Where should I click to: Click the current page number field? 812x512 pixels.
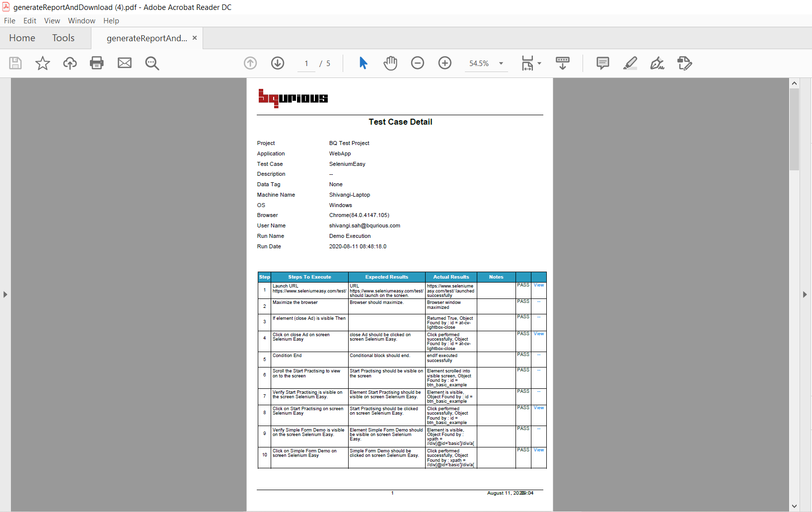(x=306, y=64)
